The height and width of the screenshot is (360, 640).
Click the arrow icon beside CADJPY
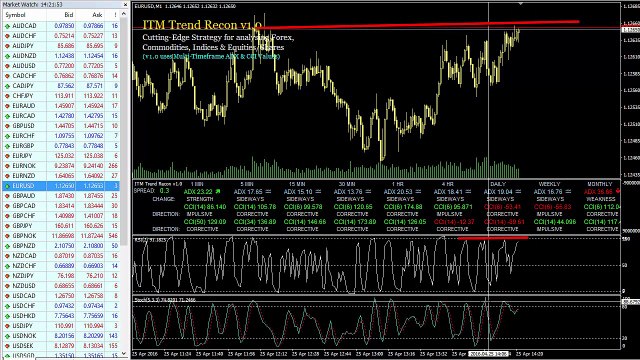pos(7,86)
